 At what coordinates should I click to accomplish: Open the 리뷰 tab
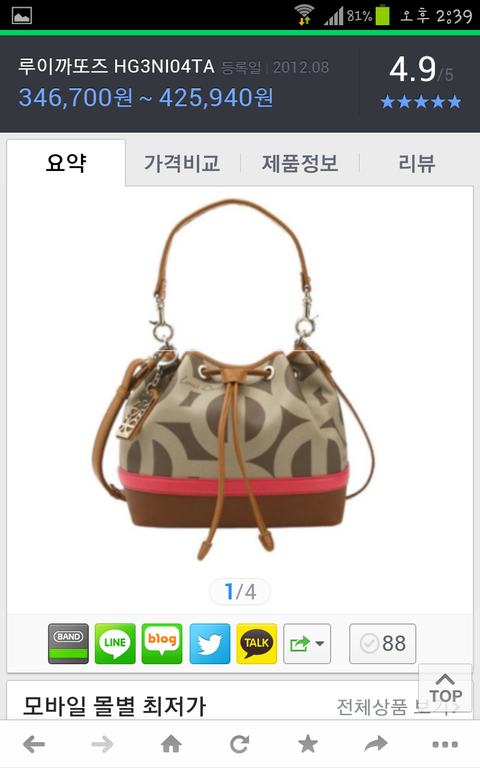tap(416, 163)
